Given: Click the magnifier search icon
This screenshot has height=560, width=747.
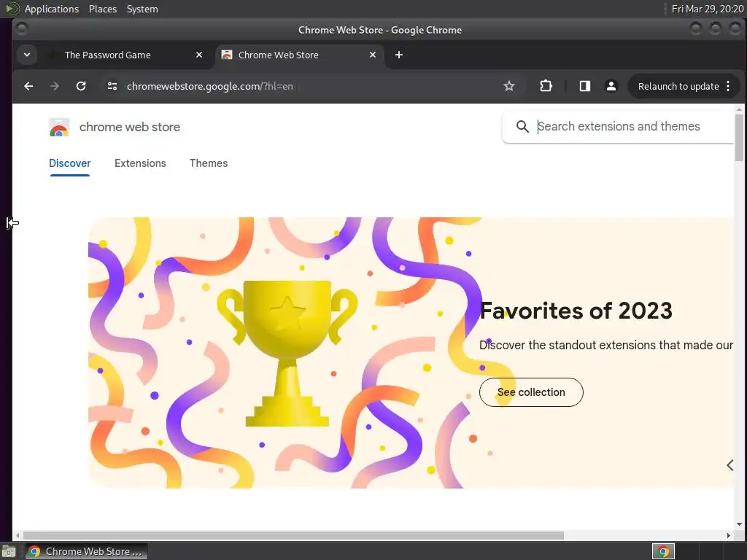Looking at the screenshot, I should pyautogui.click(x=522, y=127).
